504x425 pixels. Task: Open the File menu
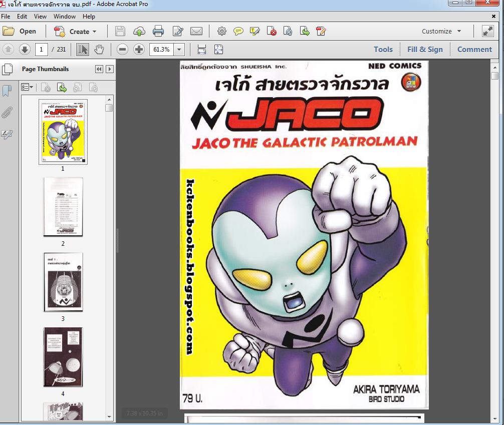point(6,17)
